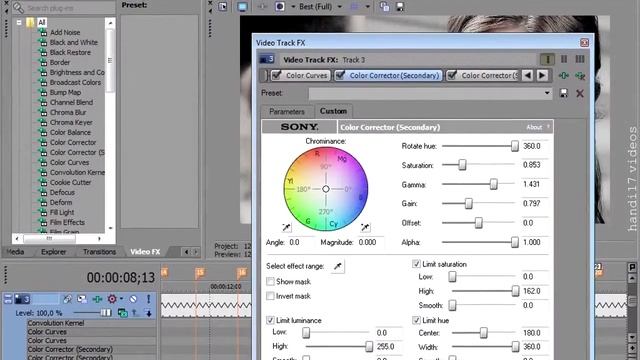Click the Saturation slider handle

pyautogui.click(x=462, y=165)
